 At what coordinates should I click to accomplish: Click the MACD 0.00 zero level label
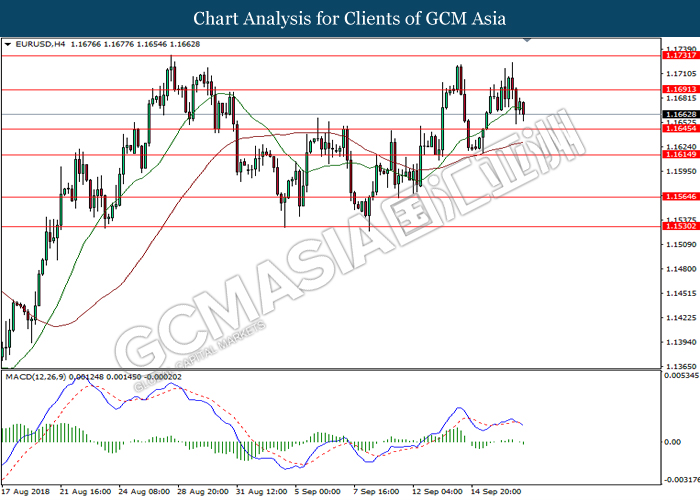pos(672,441)
